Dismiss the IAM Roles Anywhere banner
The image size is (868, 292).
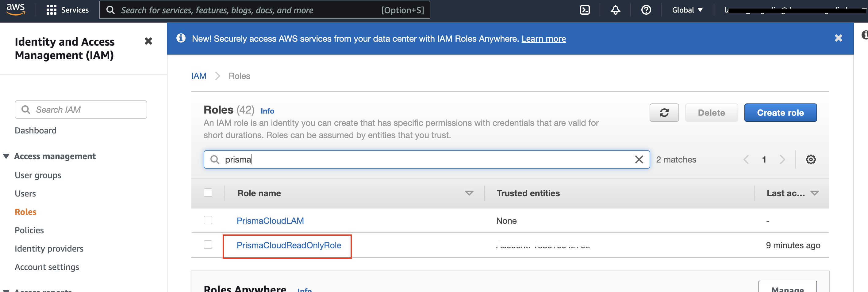(x=838, y=38)
